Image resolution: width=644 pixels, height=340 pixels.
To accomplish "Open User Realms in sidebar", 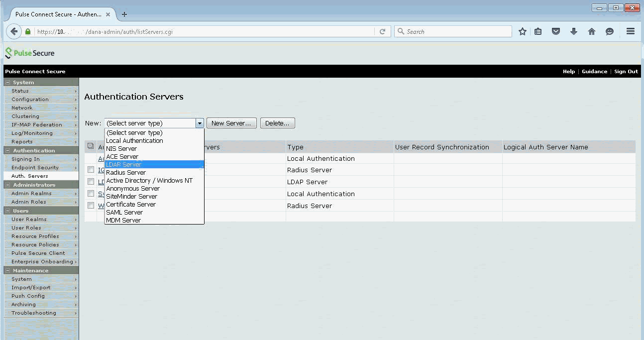I will click(x=29, y=219).
